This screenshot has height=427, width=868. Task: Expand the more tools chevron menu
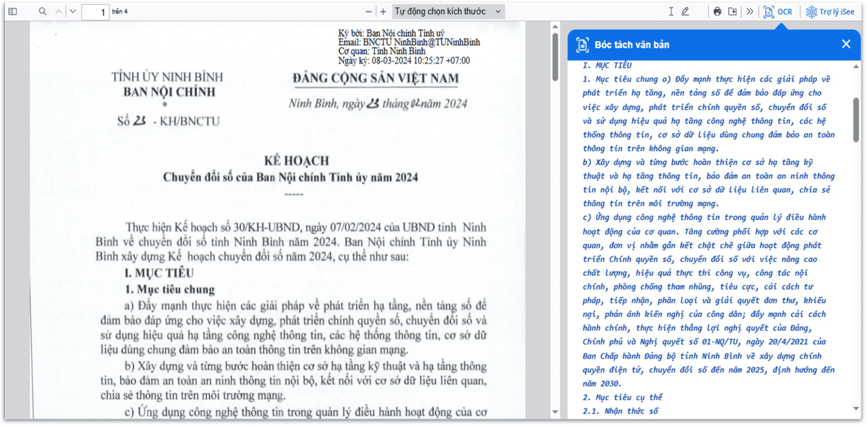click(750, 11)
